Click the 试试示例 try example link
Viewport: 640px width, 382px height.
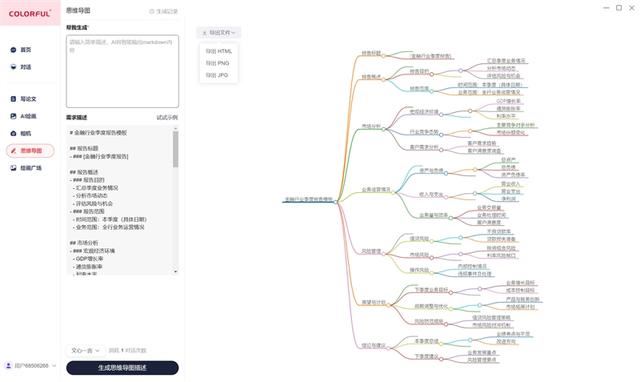167,118
